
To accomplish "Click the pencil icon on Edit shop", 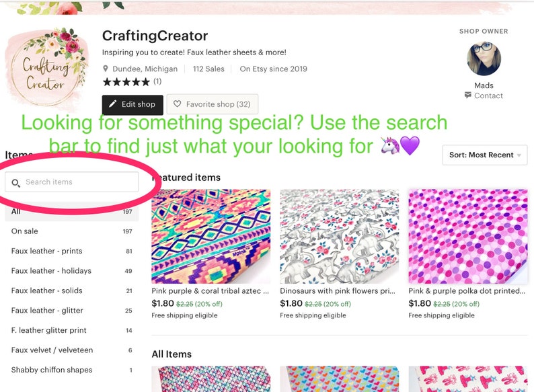I will [113, 104].
